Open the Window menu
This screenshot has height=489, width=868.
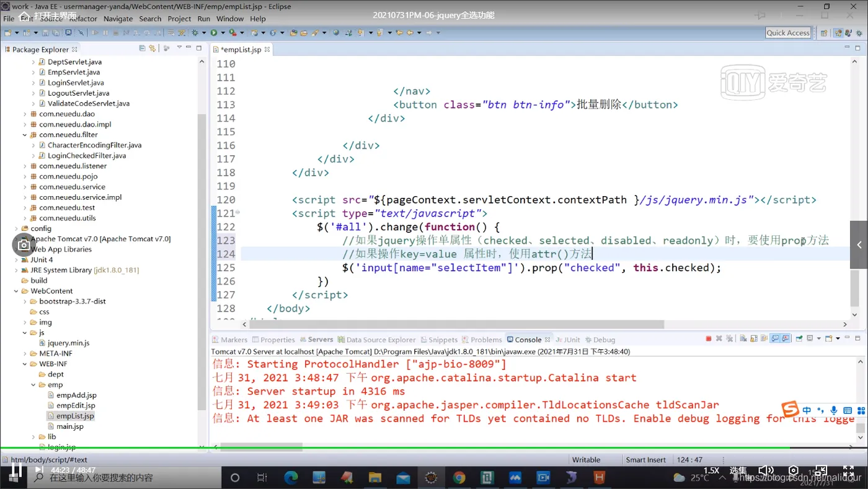coord(230,19)
